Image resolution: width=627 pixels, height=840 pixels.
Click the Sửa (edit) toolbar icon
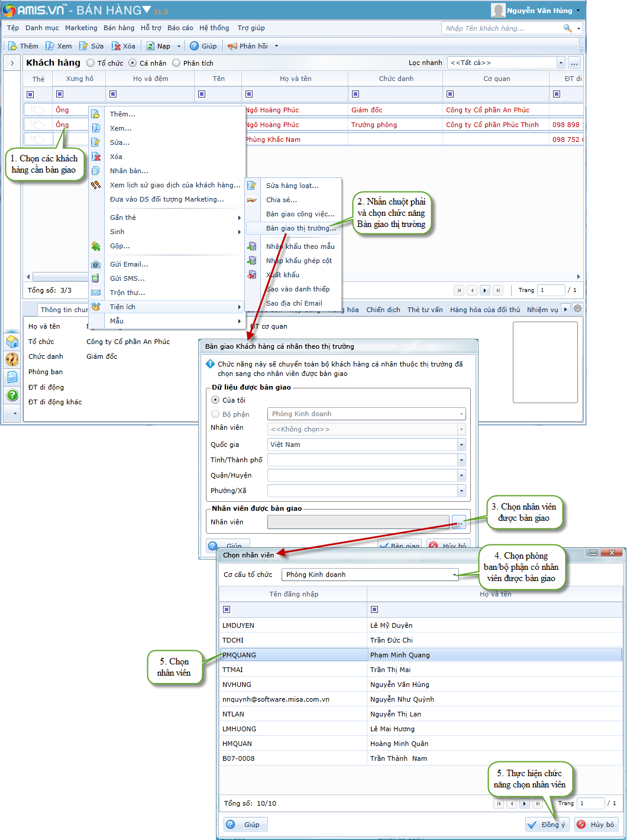84,46
